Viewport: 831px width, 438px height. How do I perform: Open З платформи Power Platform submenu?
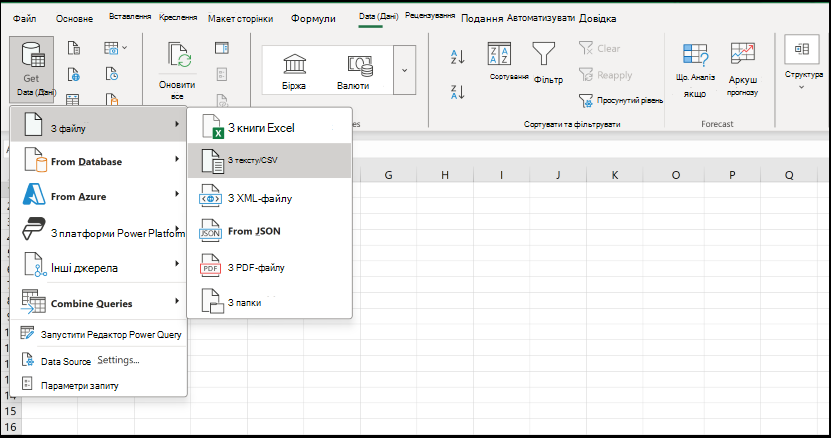[x=99, y=230]
